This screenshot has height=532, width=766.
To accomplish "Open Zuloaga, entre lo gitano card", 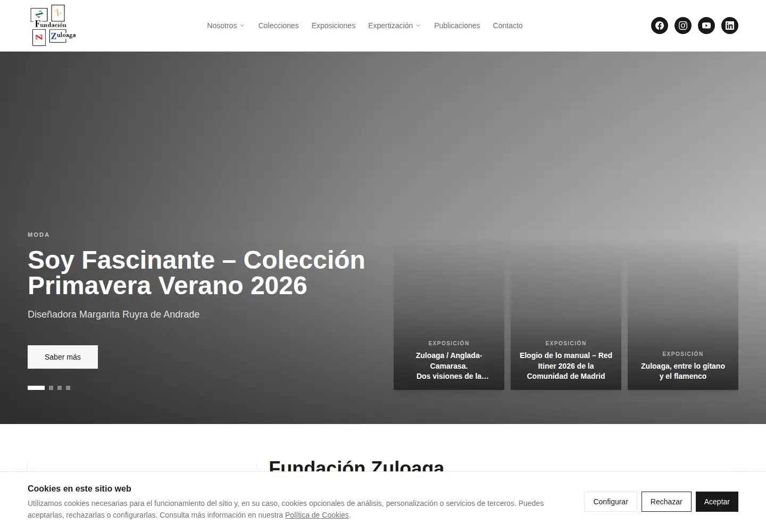I will (x=683, y=317).
